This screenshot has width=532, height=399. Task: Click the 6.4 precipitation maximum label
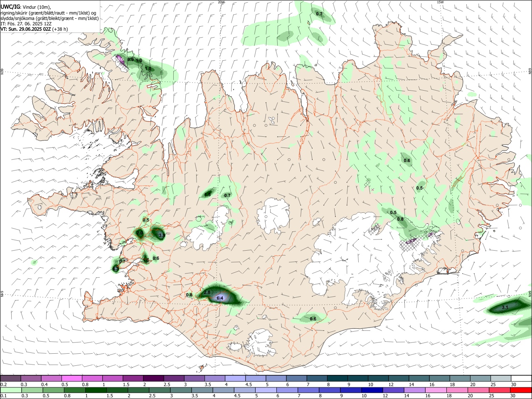pos(220,298)
